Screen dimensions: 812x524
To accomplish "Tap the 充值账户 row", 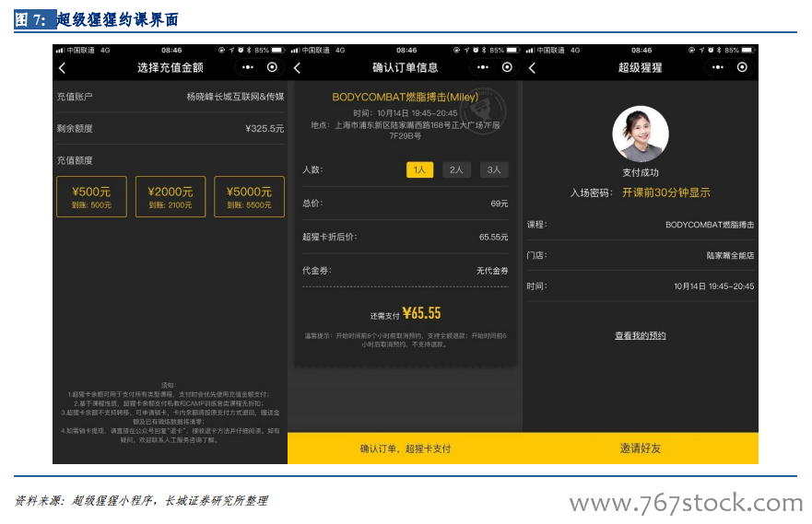I will (x=171, y=97).
